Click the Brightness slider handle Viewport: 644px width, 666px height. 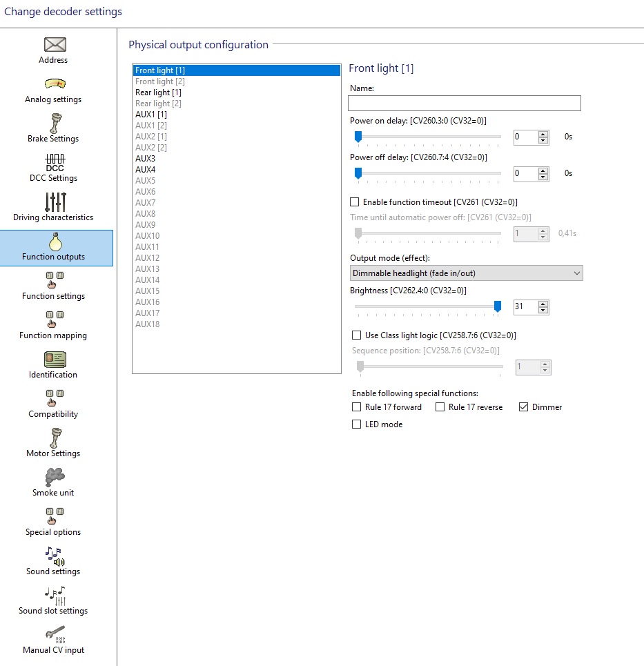498,306
